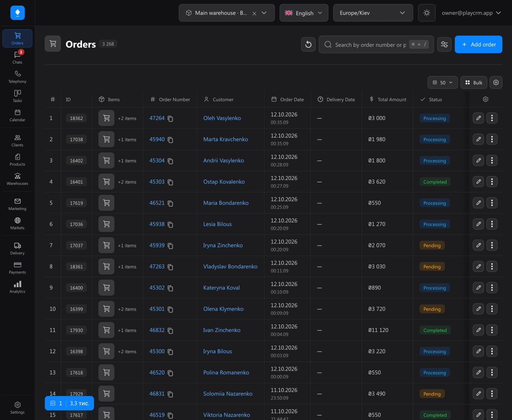Sort by the Total Amount column header
Viewport: 512px width, 420px height.
[x=388, y=99]
